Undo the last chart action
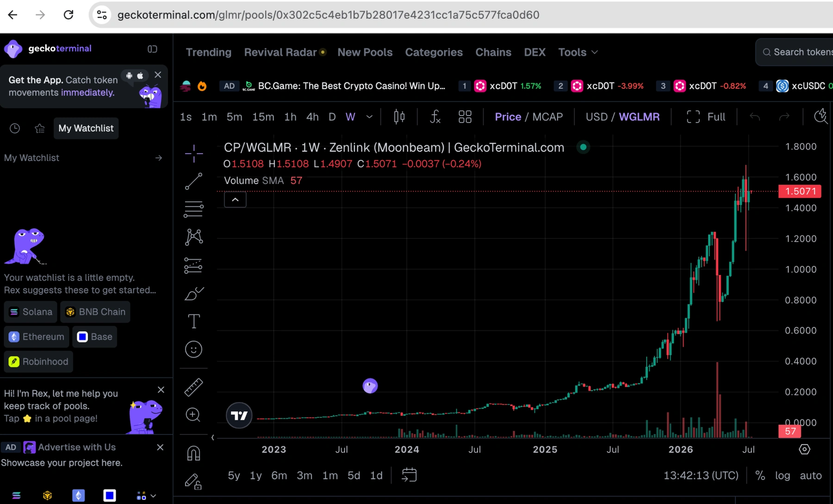 pyautogui.click(x=755, y=117)
